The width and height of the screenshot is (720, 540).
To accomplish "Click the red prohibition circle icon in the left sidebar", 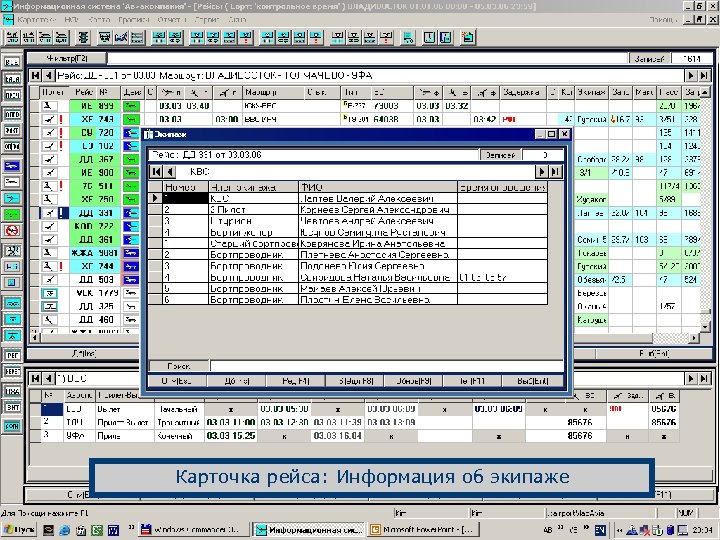I will [x=12, y=230].
